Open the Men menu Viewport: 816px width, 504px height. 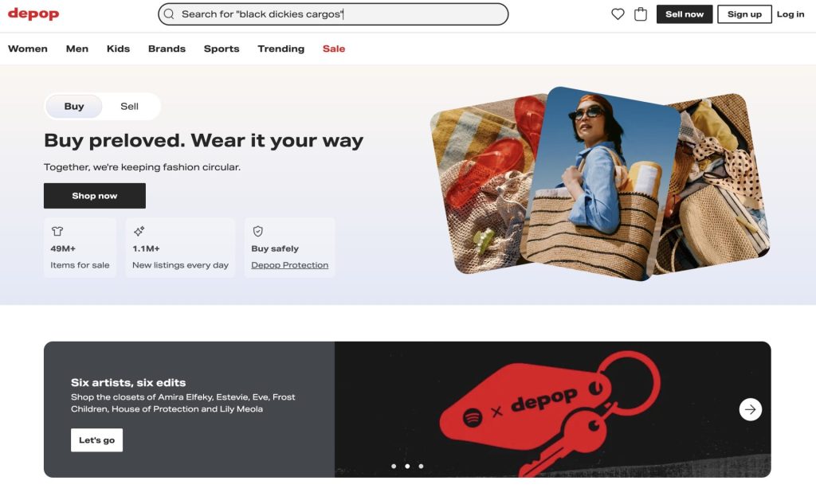[x=77, y=49]
